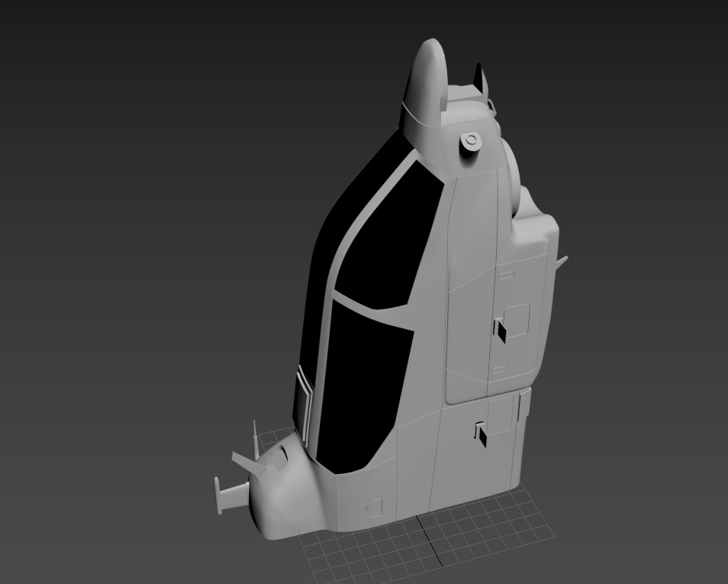728x584 pixels.
Task: Select the upper black canopy glass panel
Action: [388, 237]
